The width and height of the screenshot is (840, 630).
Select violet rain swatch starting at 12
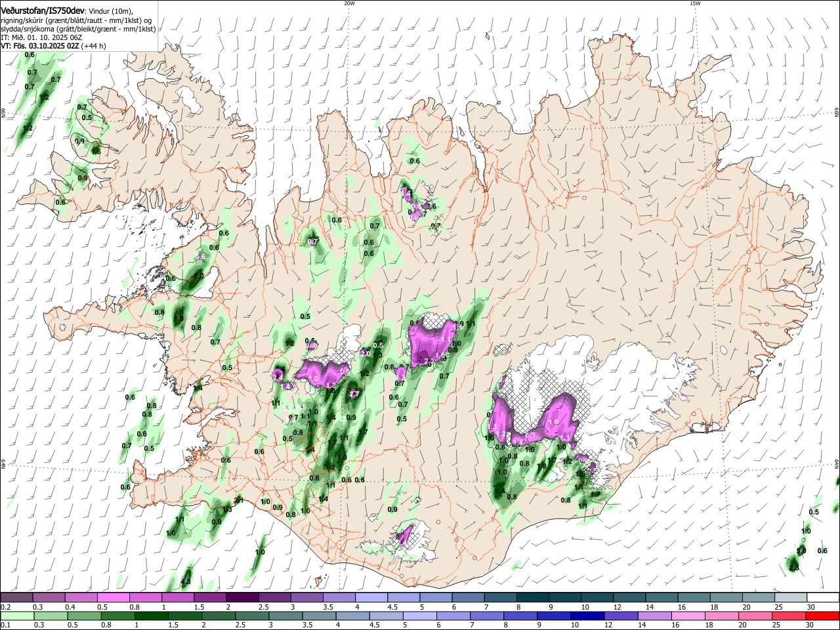click(x=621, y=616)
